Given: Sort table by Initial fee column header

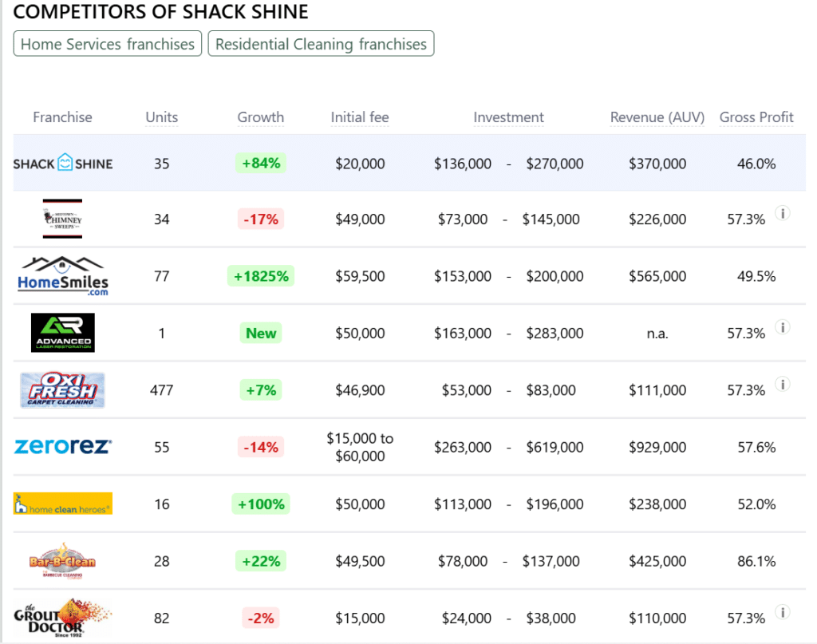Looking at the screenshot, I should click(x=360, y=117).
